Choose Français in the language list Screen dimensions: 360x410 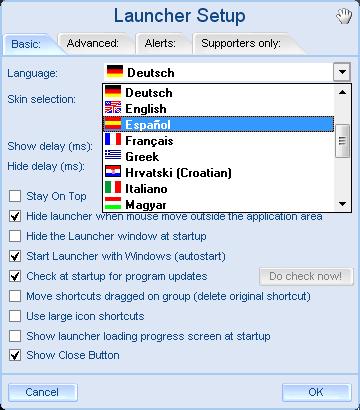pos(219,140)
